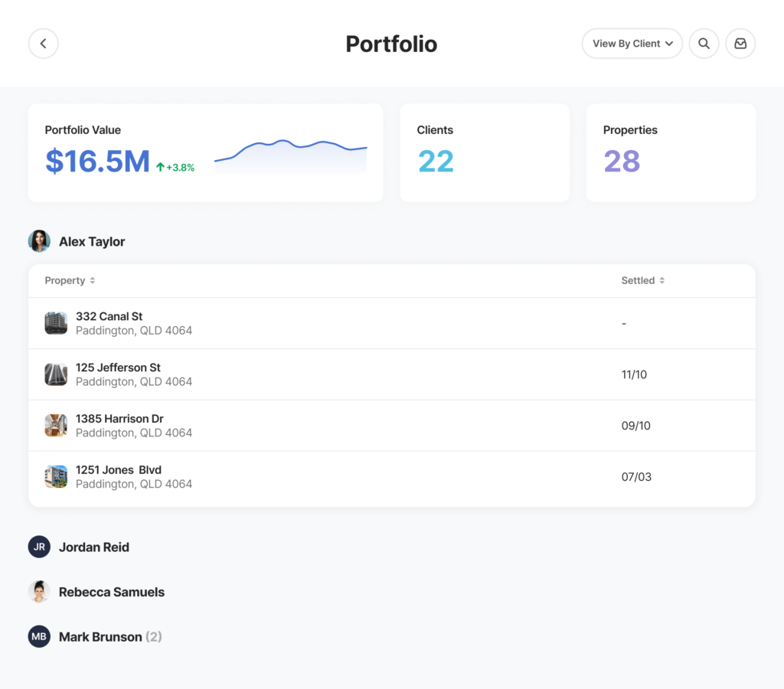Expand Jordan Reid's property list

pos(94,547)
